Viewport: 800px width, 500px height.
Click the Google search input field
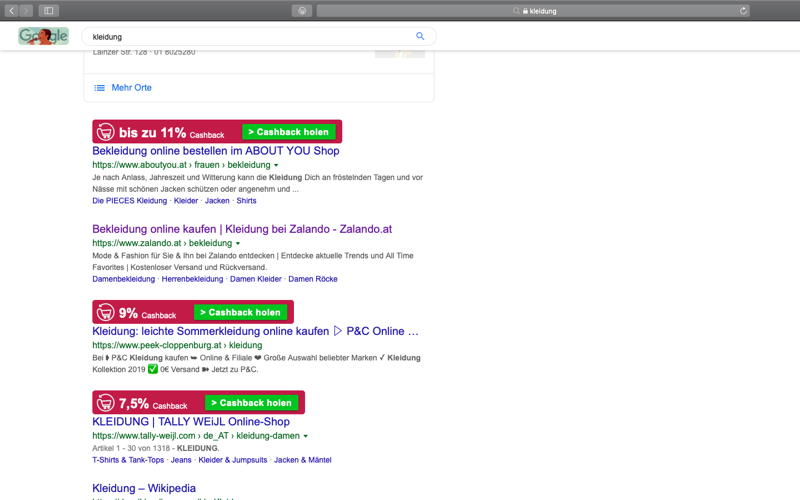coord(250,37)
